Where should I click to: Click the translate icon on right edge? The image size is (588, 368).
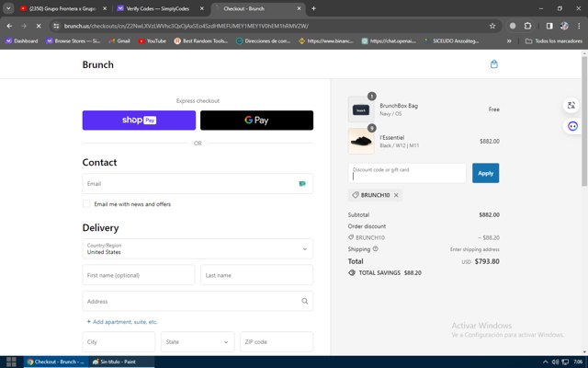[x=571, y=106]
